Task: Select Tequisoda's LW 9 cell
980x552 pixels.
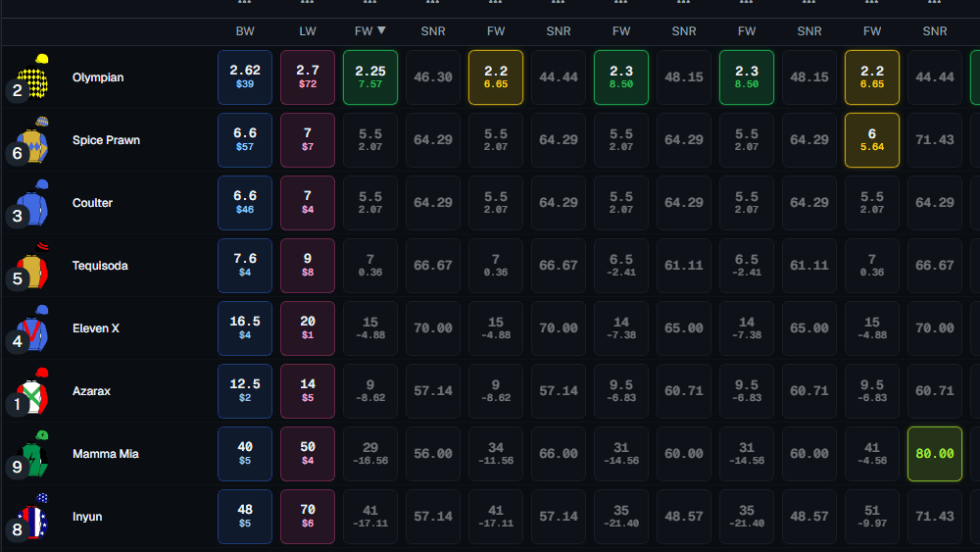Action: point(308,266)
